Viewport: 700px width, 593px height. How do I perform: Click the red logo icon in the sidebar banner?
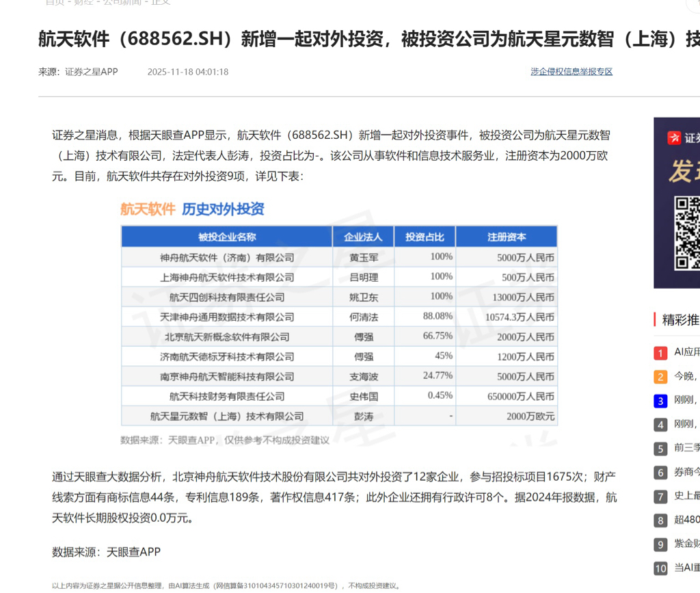(x=673, y=137)
